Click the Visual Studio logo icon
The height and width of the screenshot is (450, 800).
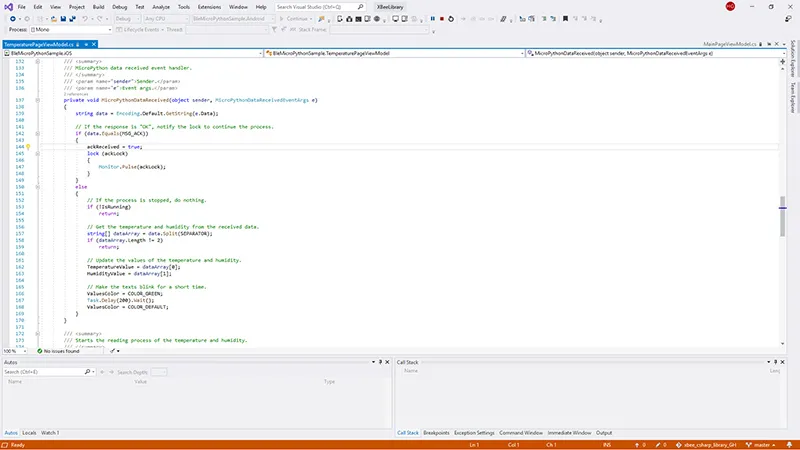tap(7, 6)
